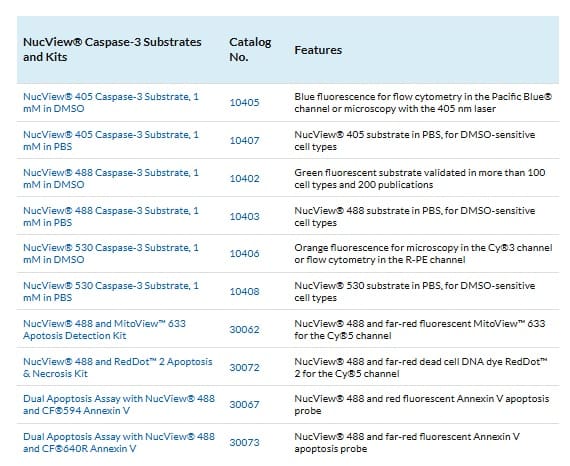Open NucView 530 Caspase-3 Substrate in PBS link
Screen dimensions: 570x466
click(x=111, y=292)
